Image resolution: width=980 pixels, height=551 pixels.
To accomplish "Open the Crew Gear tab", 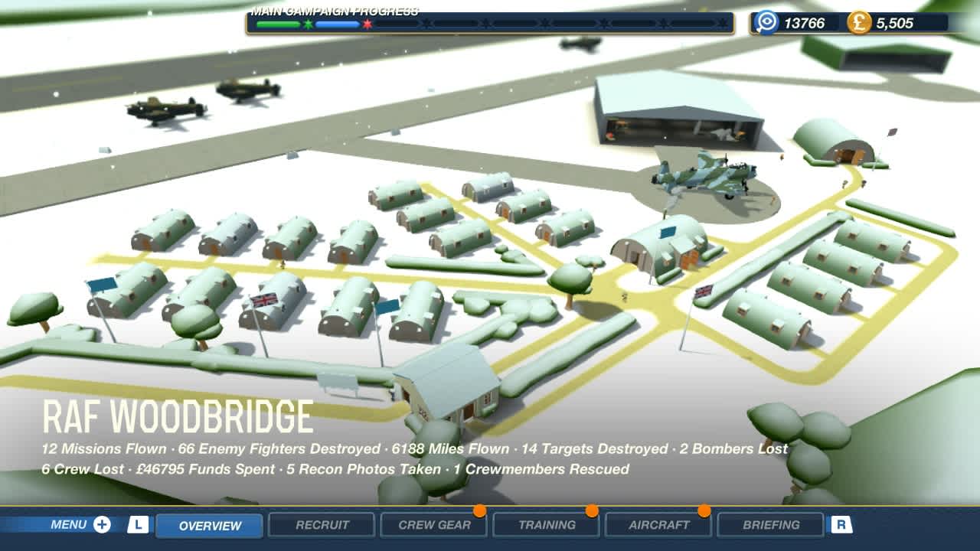I will pyautogui.click(x=433, y=525).
